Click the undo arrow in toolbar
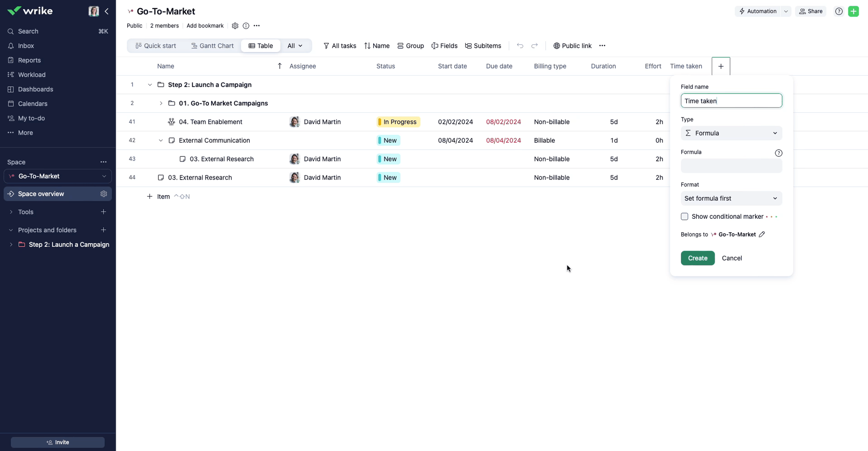 520,46
